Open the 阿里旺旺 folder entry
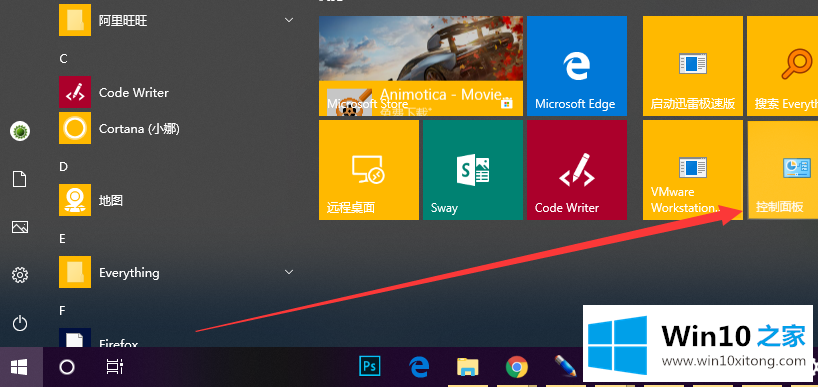The width and height of the screenshot is (818, 387). pyautogui.click(x=177, y=20)
